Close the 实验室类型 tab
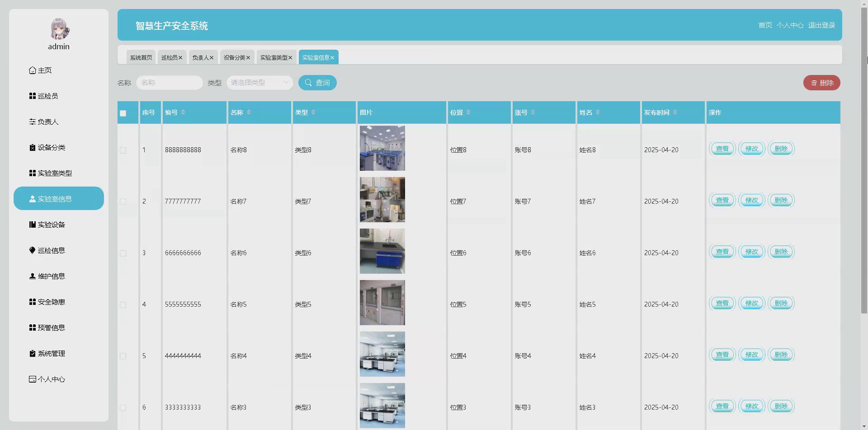This screenshot has height=430, width=868. [290, 58]
